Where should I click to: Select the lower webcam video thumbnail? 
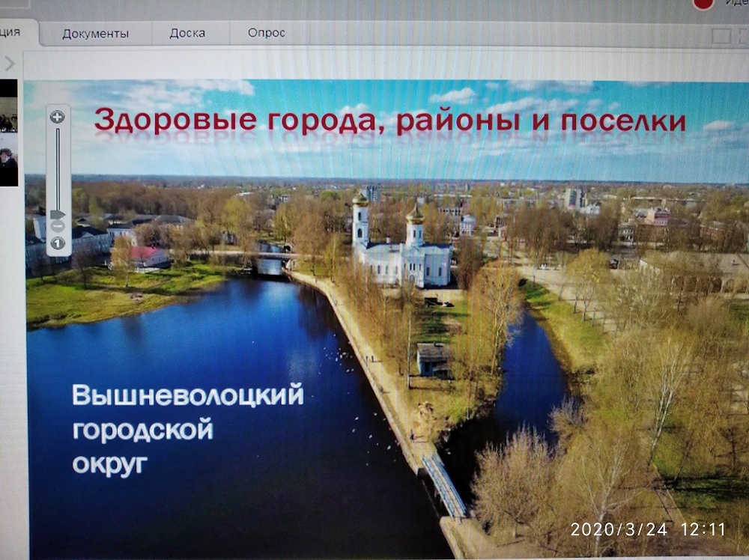click(x=8, y=159)
